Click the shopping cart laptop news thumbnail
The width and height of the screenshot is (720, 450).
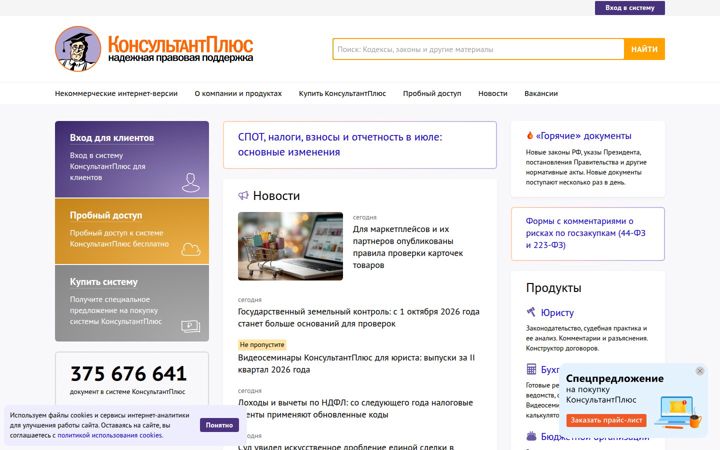290,246
